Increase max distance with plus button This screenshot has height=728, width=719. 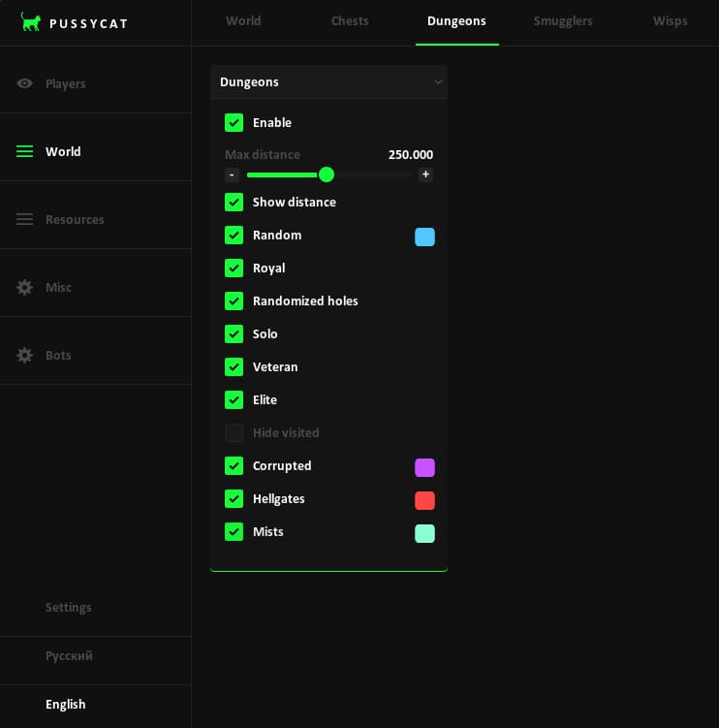425,175
